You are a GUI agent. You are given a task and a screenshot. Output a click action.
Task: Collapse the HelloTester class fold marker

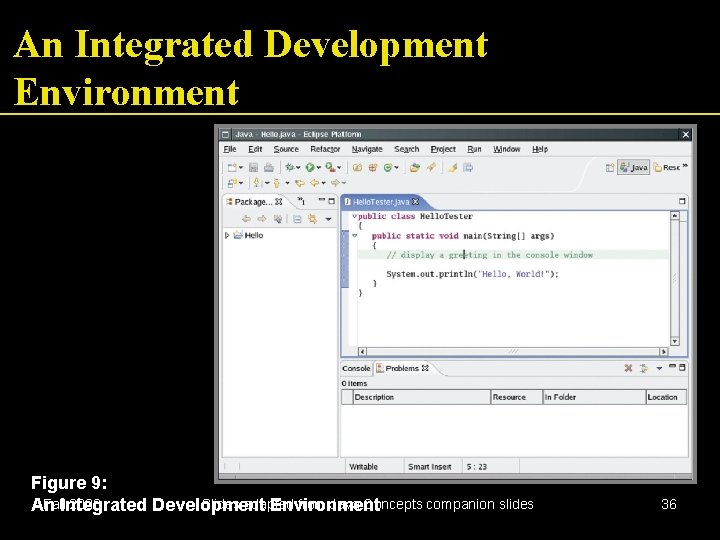[354, 216]
